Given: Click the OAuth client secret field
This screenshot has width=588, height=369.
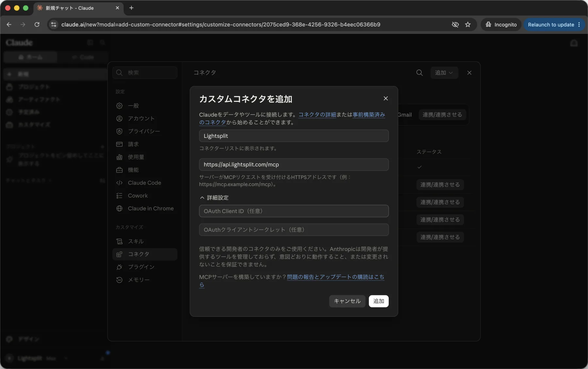Looking at the screenshot, I should pos(294,230).
